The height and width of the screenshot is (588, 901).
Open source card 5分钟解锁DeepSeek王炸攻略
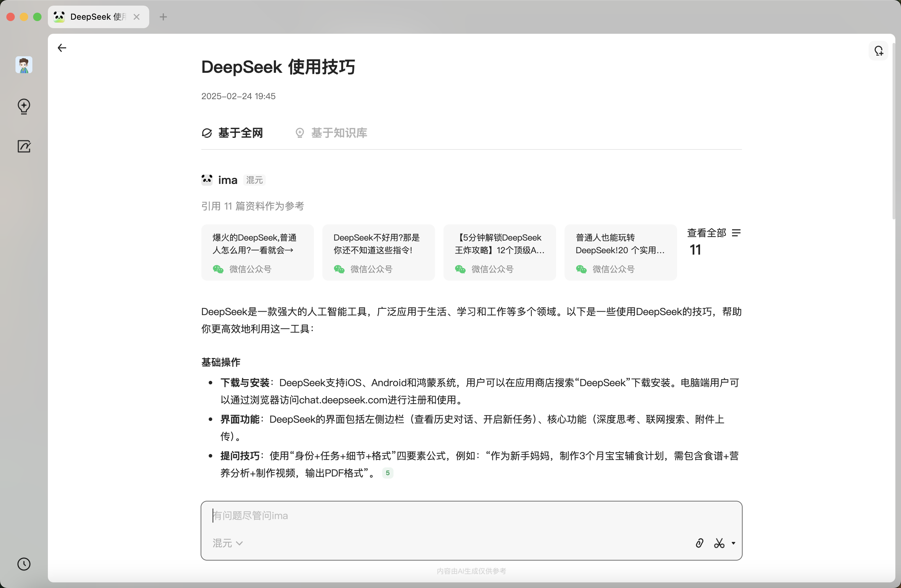pos(500,253)
